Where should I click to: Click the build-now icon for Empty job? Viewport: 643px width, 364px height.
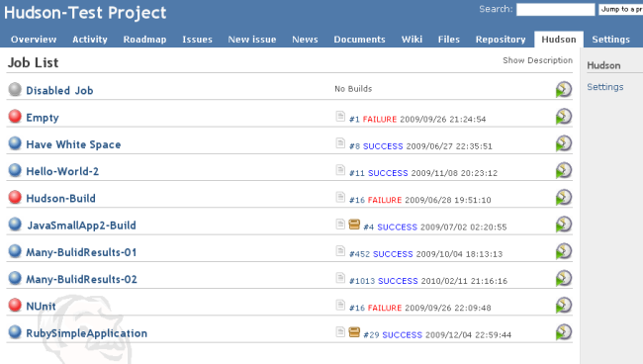(564, 116)
